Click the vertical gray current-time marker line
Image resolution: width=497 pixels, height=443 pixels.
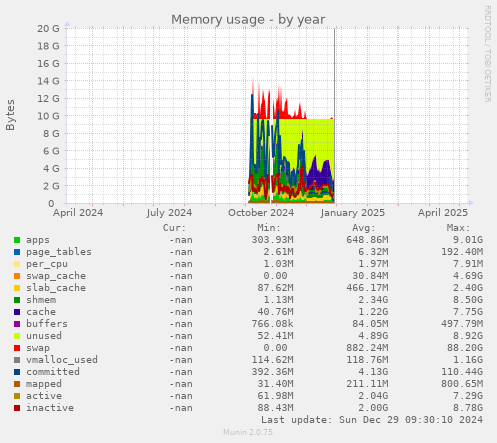(x=335, y=115)
